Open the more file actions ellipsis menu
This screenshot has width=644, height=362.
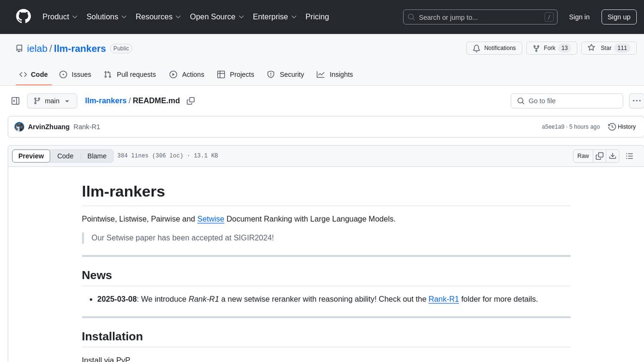[636, 101]
